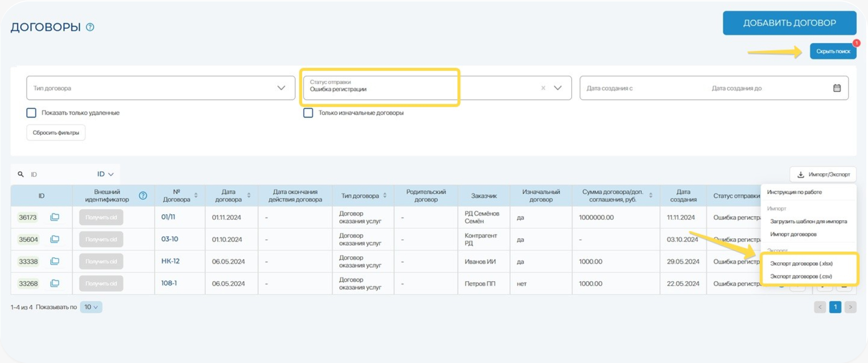
Task: Click Статус отправки column header
Action: (x=736, y=196)
